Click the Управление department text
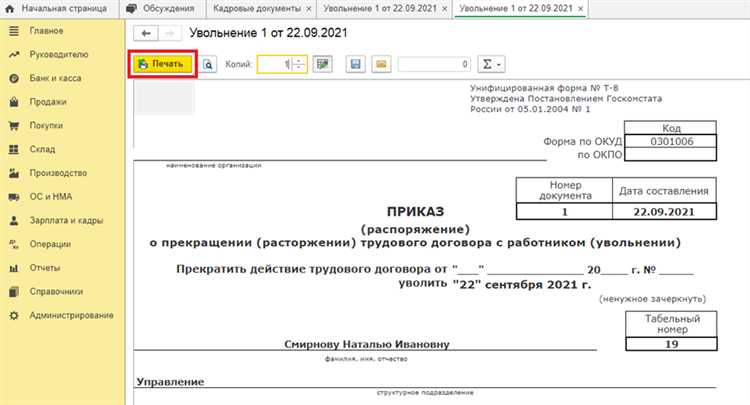750x405 pixels. (170, 382)
